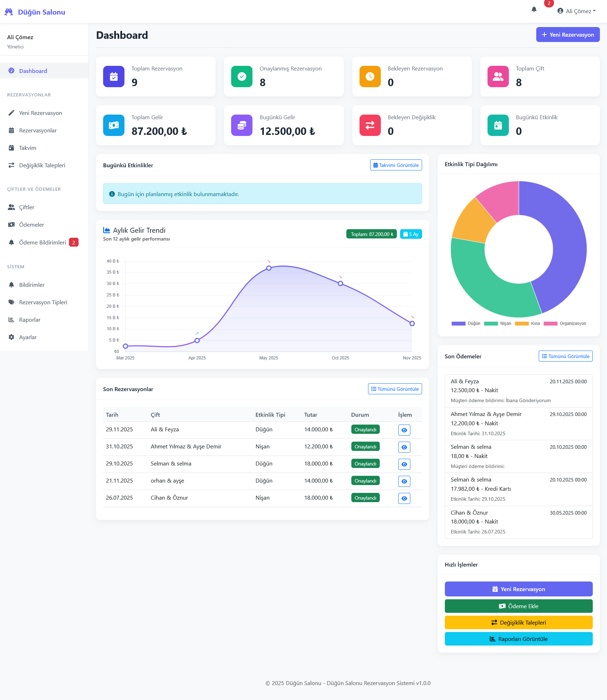Open the 5 Ay period selector
Image resolution: width=607 pixels, height=700 pixels.
point(411,234)
